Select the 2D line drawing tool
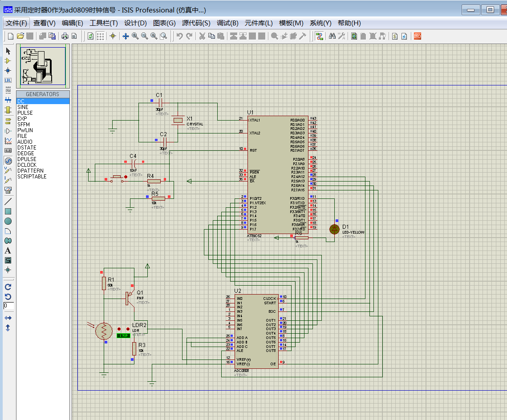The width and height of the screenshot is (507, 420). click(8, 201)
